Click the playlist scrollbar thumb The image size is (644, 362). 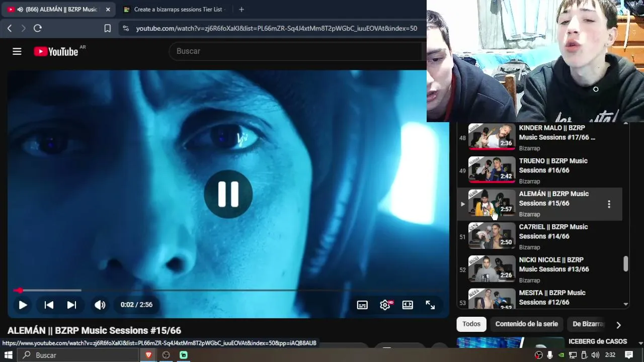click(x=626, y=264)
